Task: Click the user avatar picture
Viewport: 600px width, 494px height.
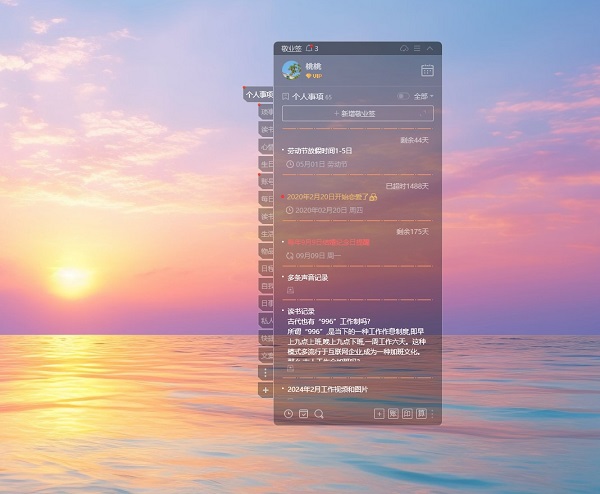Action: click(292, 70)
